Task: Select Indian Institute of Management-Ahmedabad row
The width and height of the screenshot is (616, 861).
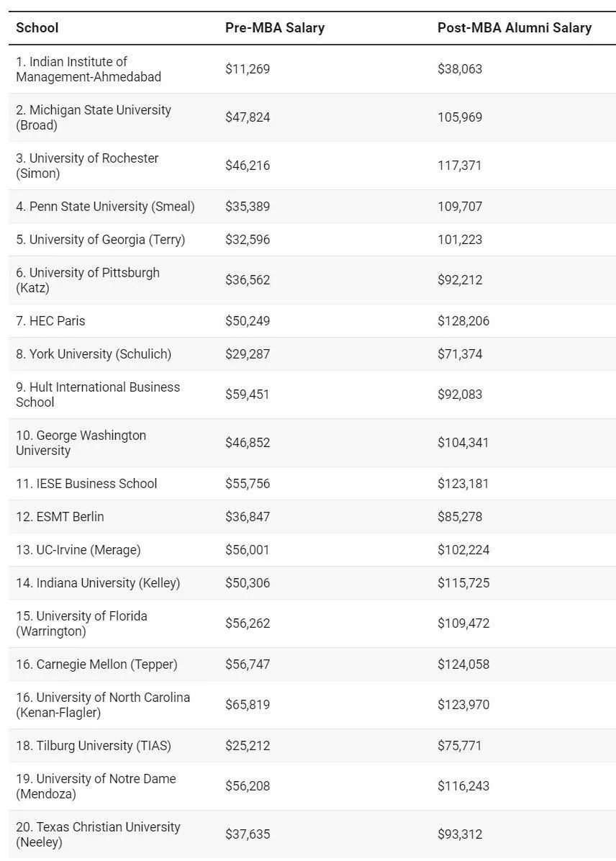Action: [x=88, y=69]
